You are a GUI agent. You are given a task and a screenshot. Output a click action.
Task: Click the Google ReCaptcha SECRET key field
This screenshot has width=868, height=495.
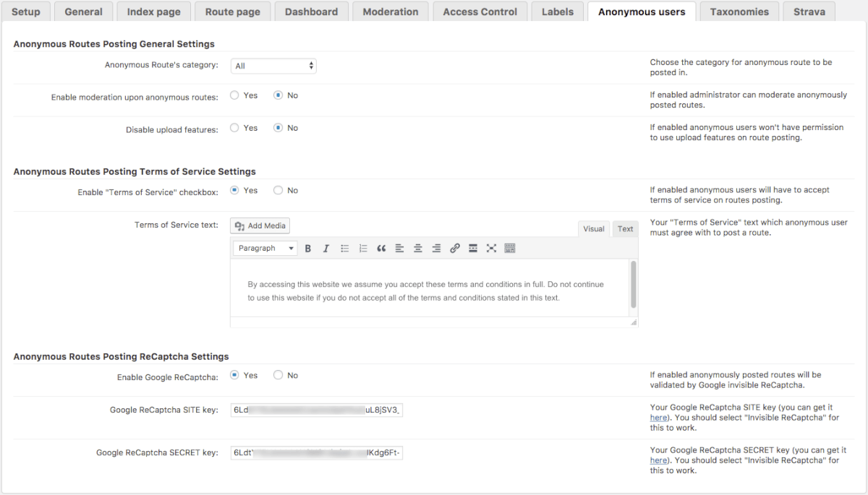coord(317,453)
